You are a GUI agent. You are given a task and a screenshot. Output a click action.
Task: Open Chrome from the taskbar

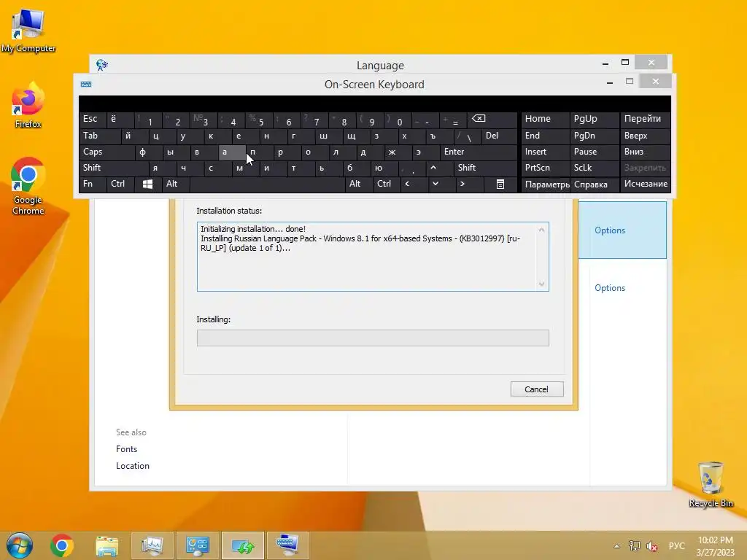click(x=62, y=545)
